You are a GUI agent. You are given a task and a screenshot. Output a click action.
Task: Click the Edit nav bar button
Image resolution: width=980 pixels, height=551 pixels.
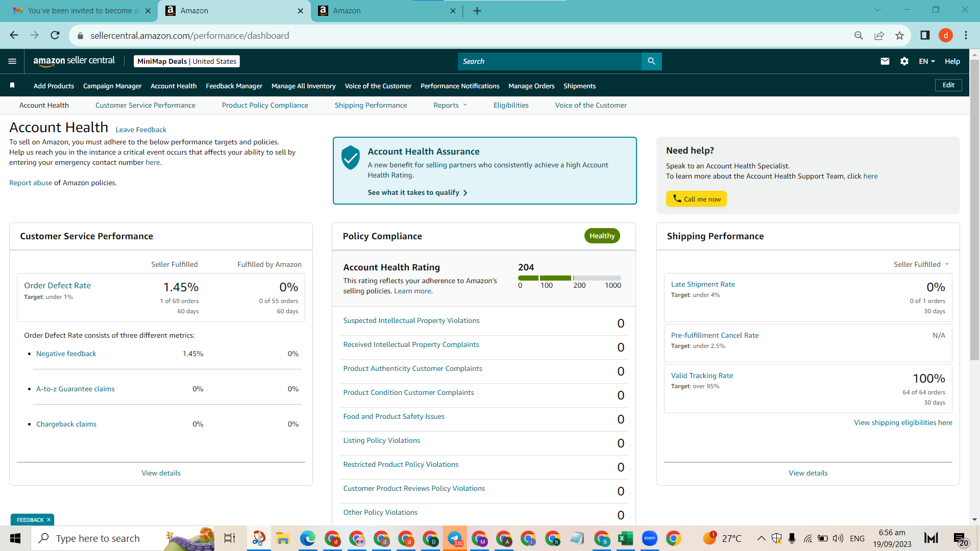click(x=948, y=85)
